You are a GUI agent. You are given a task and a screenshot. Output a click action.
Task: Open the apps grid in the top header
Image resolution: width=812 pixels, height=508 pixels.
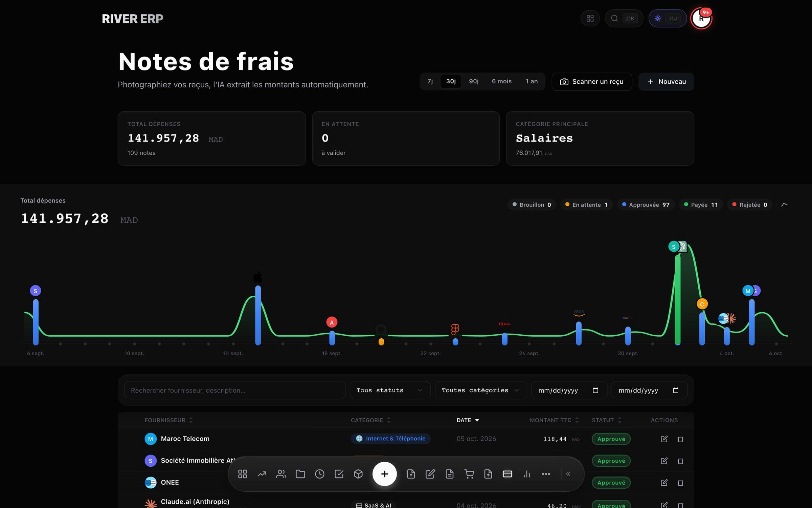(590, 18)
